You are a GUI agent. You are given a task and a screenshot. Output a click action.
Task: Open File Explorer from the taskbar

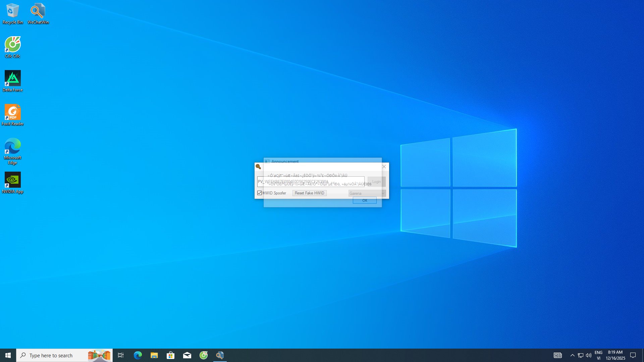tap(154, 355)
